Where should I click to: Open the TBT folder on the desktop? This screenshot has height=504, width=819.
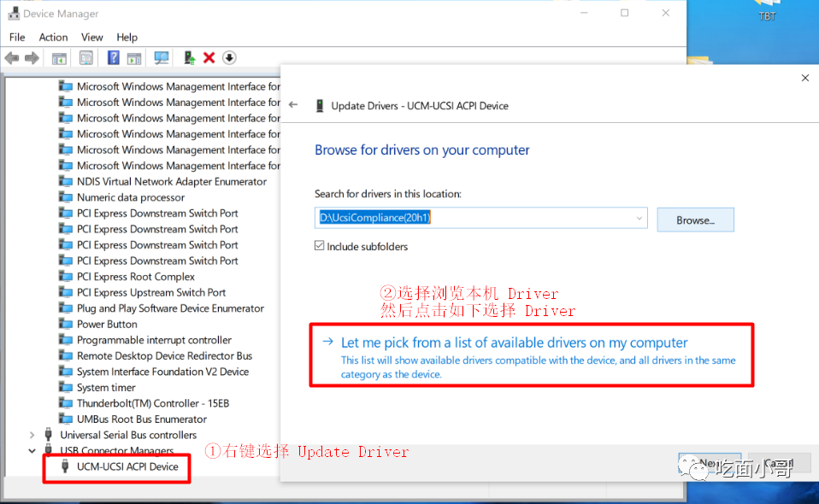767,9
